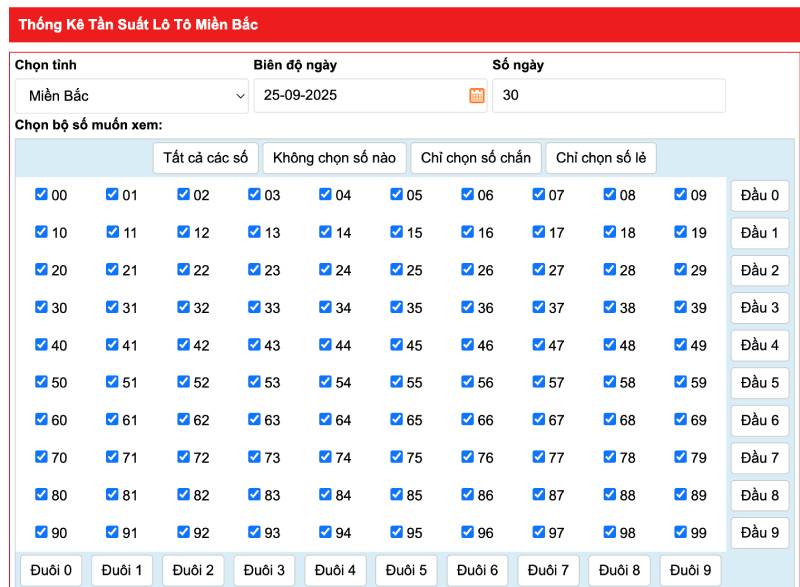The width and height of the screenshot is (800, 587).
Task: Click the Đuôi 0 column button
Action: pos(51,571)
